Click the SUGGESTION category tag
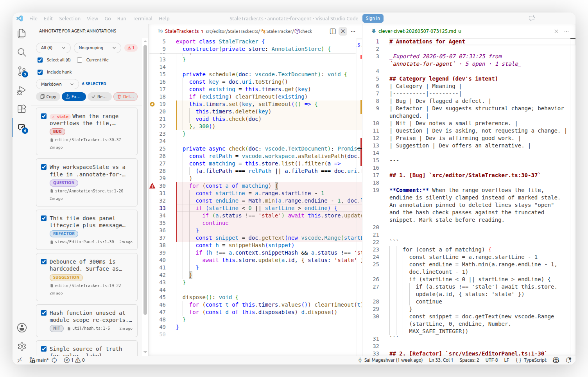 66,278
